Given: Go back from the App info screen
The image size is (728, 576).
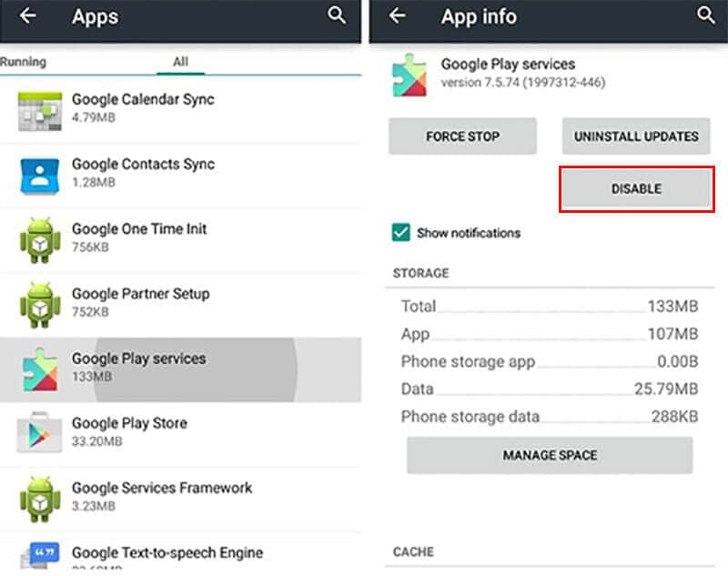Looking at the screenshot, I should pos(398,15).
